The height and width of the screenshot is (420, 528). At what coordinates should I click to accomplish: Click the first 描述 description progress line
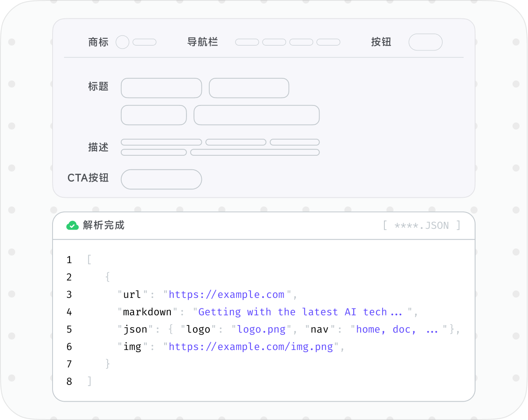161,142
